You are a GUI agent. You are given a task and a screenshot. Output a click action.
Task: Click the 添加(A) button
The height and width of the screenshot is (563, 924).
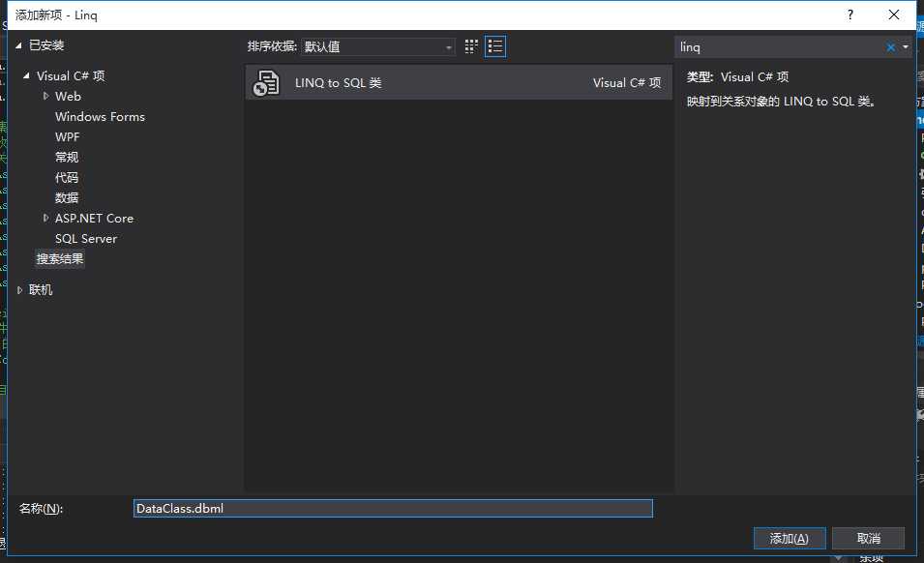click(790, 538)
